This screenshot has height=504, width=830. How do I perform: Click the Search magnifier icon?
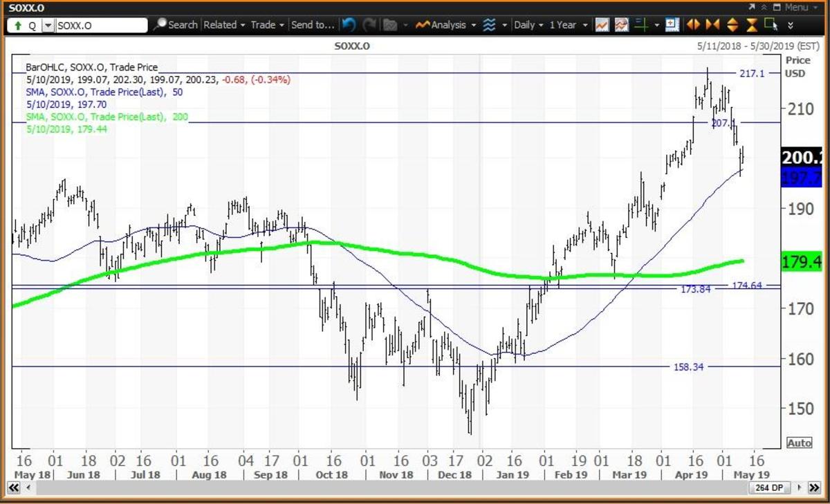pos(160,25)
